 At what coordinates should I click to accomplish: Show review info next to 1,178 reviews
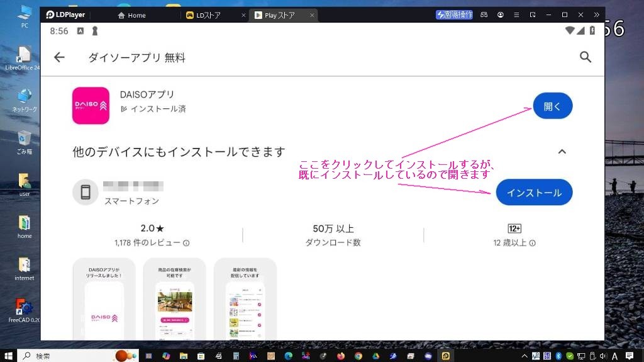pyautogui.click(x=186, y=243)
